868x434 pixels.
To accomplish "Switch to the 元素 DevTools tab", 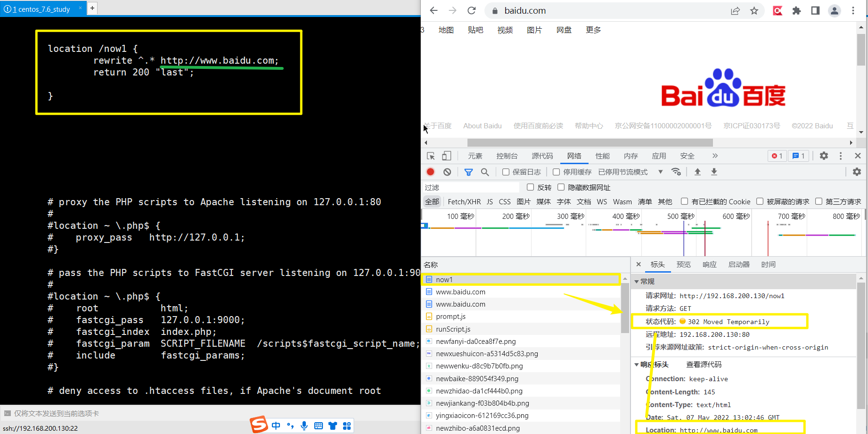I will pyautogui.click(x=475, y=156).
